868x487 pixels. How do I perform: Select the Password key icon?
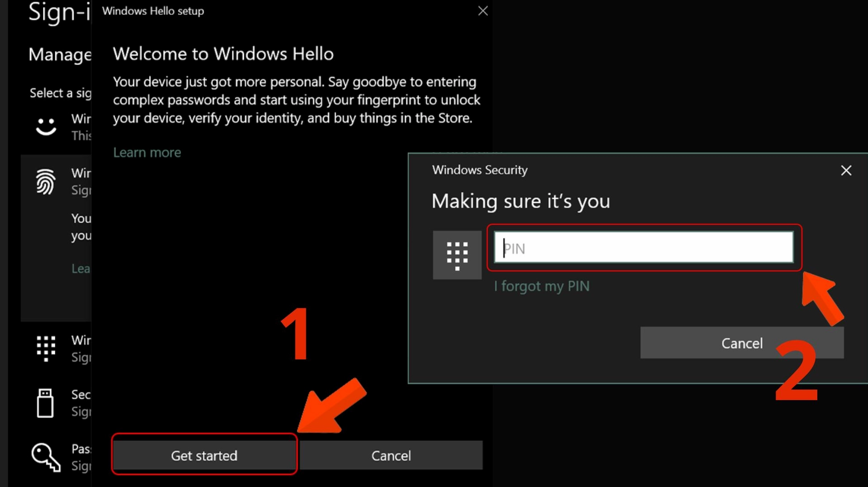(x=46, y=457)
